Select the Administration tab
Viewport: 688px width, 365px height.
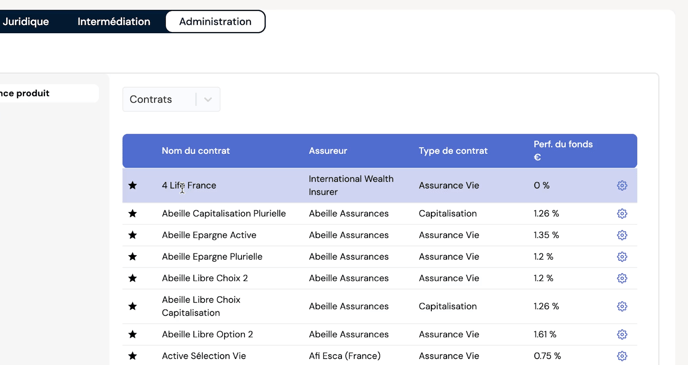coord(215,21)
